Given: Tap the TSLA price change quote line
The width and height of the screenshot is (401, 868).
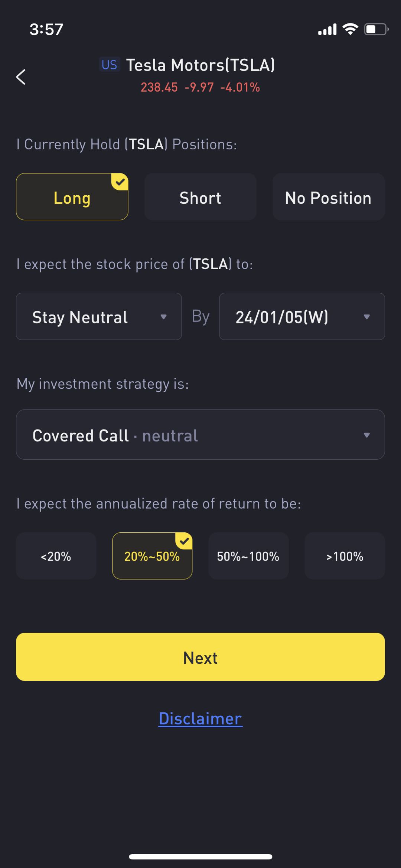Looking at the screenshot, I should (x=200, y=87).
